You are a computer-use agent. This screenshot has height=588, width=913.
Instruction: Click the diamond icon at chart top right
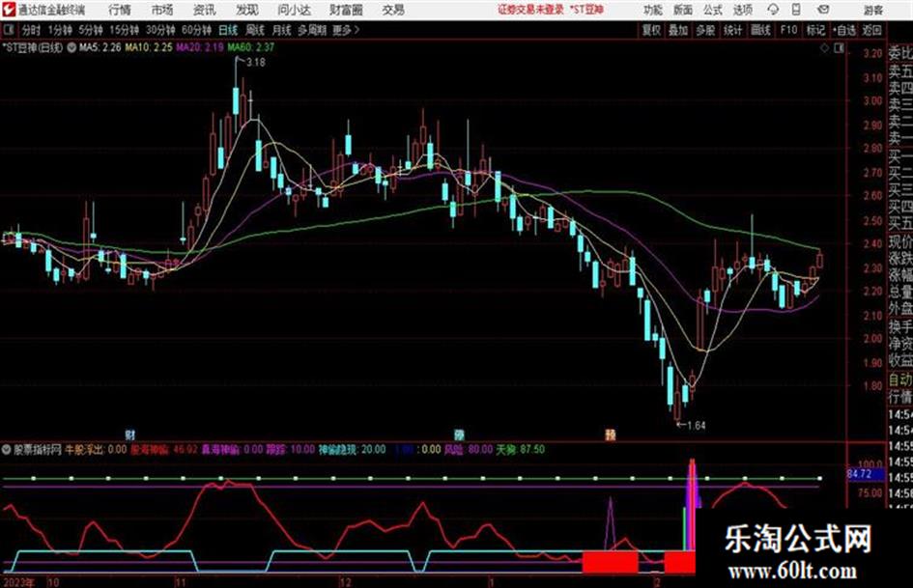(824, 48)
